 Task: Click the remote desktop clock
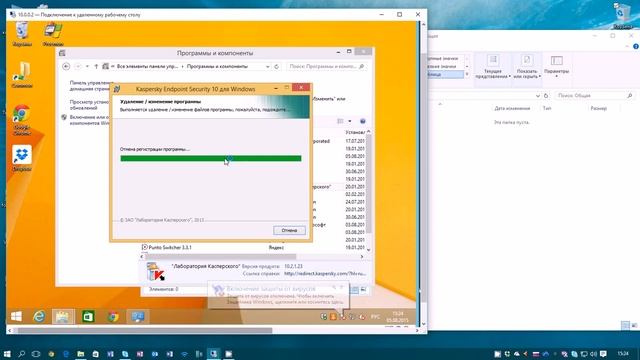click(397, 317)
